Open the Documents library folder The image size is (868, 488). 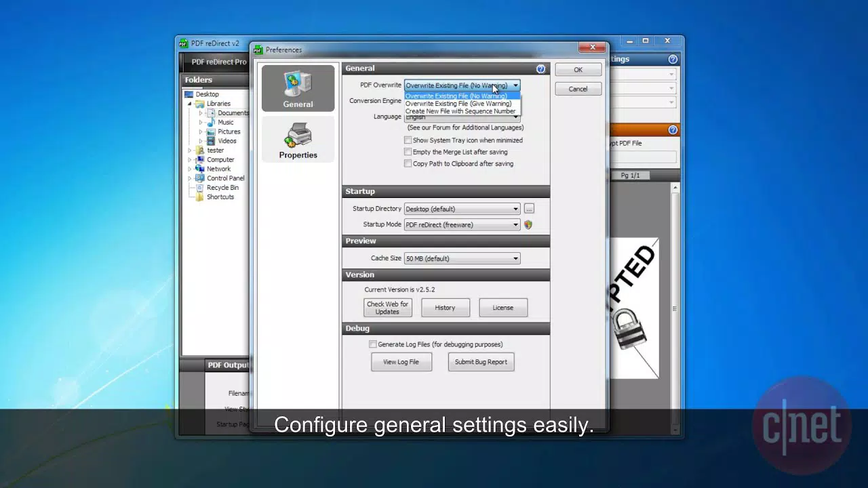[233, 113]
